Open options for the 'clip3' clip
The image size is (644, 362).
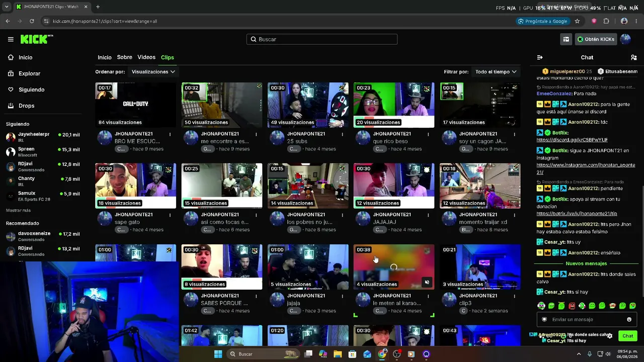point(514,296)
